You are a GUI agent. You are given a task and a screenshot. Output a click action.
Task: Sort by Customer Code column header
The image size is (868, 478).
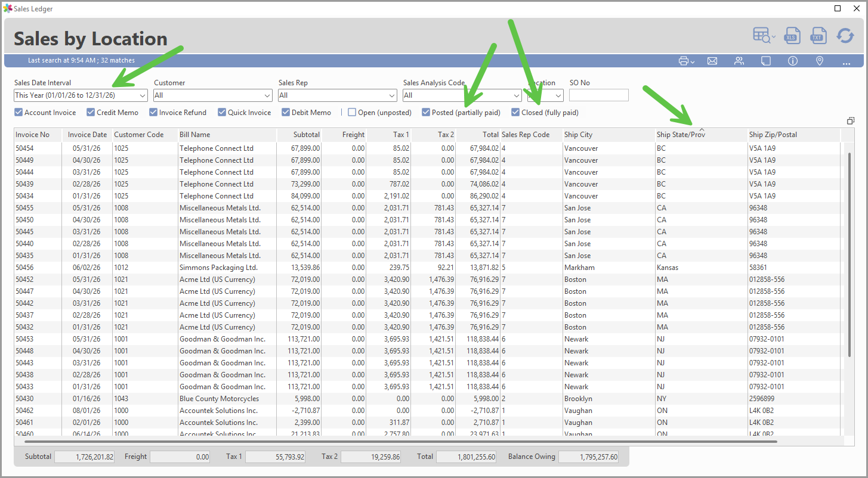(x=145, y=135)
